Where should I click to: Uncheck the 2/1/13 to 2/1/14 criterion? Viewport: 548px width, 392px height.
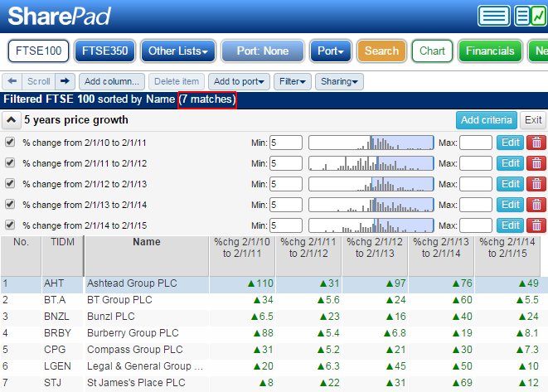click(x=10, y=204)
